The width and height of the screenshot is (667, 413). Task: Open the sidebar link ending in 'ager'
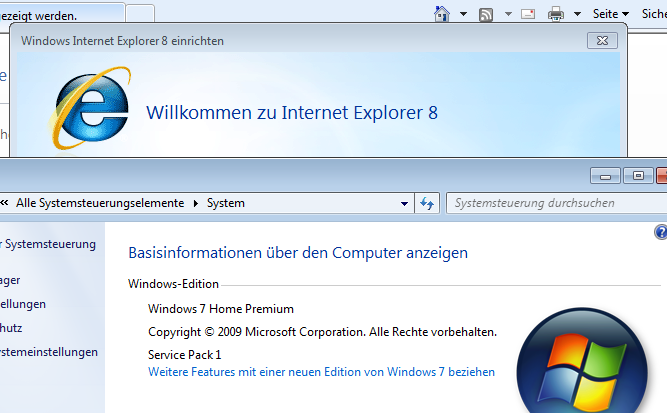tap(10, 281)
